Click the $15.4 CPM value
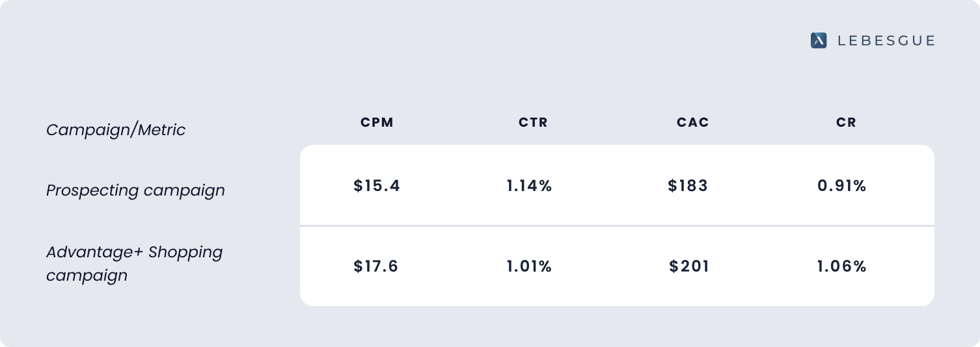 [377, 186]
